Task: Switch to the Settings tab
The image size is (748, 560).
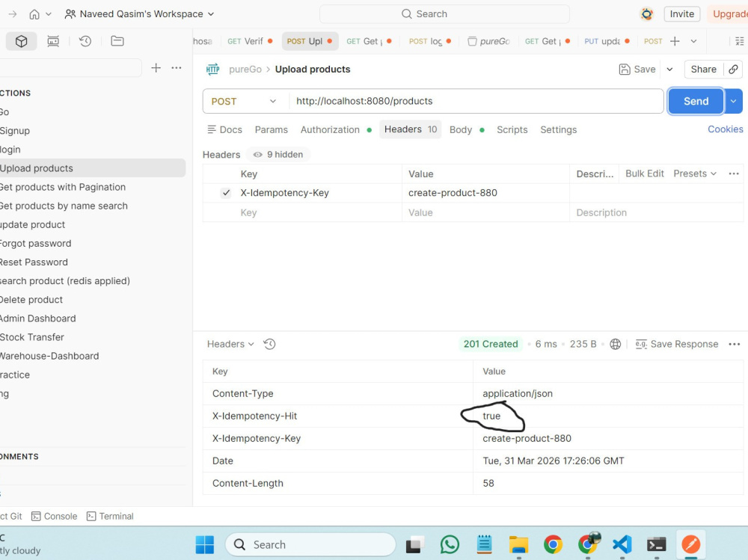Action: 559,130
